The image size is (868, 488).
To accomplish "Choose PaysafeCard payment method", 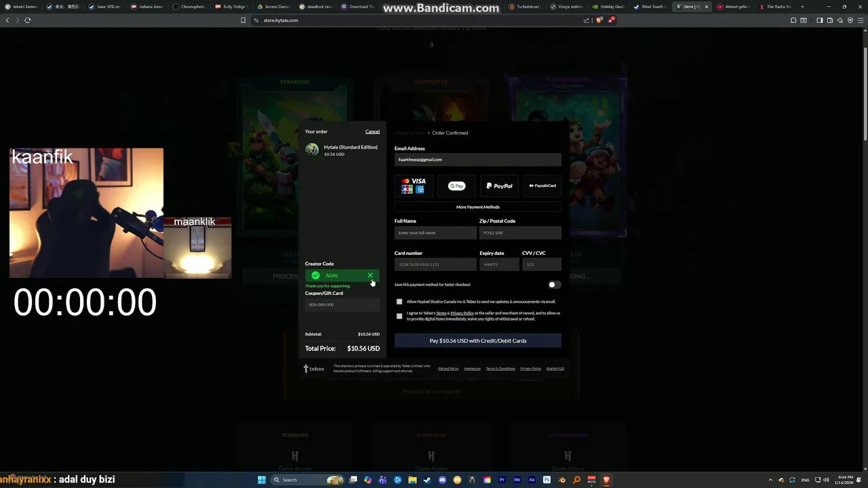I will (542, 186).
